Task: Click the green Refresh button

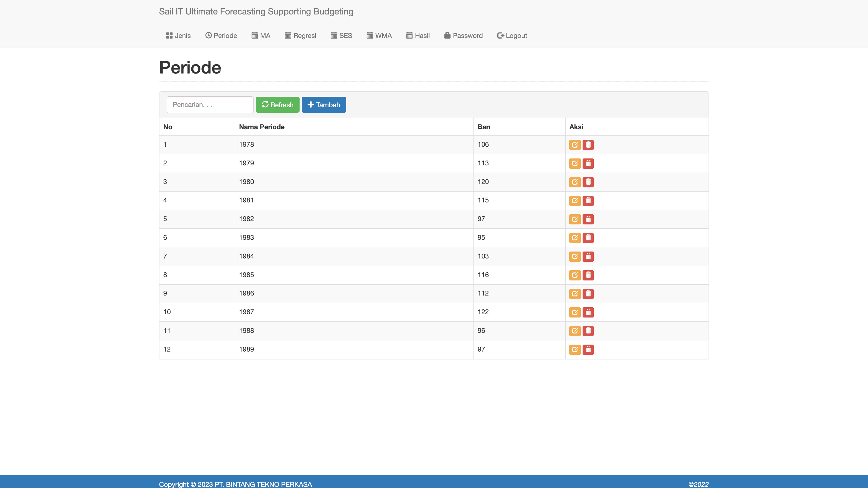Action: coord(277,105)
